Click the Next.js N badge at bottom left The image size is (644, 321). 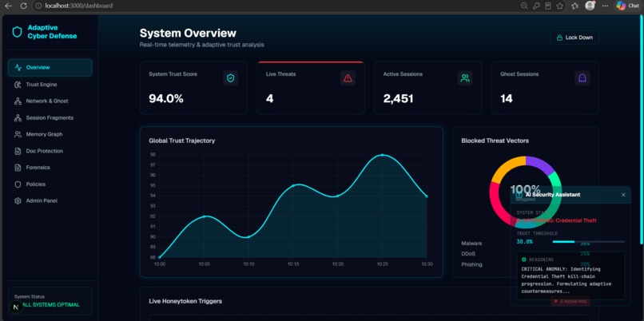[16, 307]
